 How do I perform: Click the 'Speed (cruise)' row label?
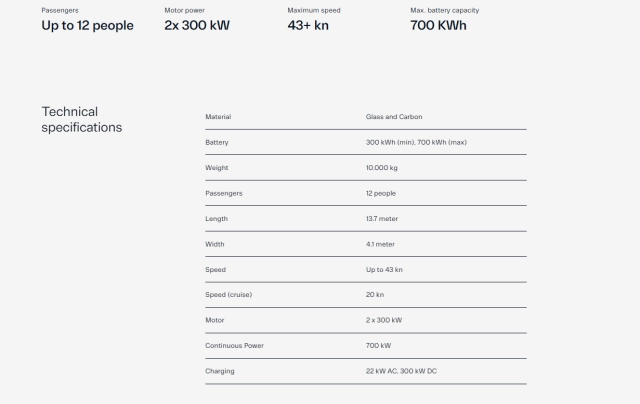point(229,295)
